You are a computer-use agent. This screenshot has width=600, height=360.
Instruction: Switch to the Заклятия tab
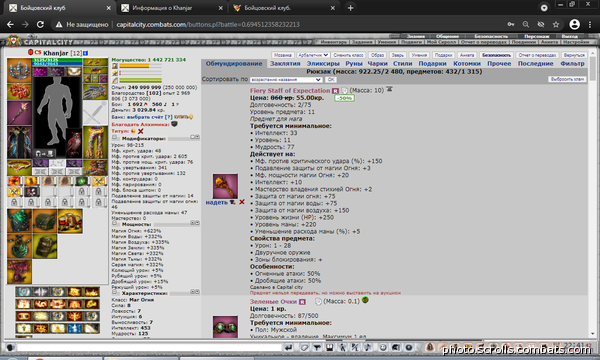click(285, 64)
